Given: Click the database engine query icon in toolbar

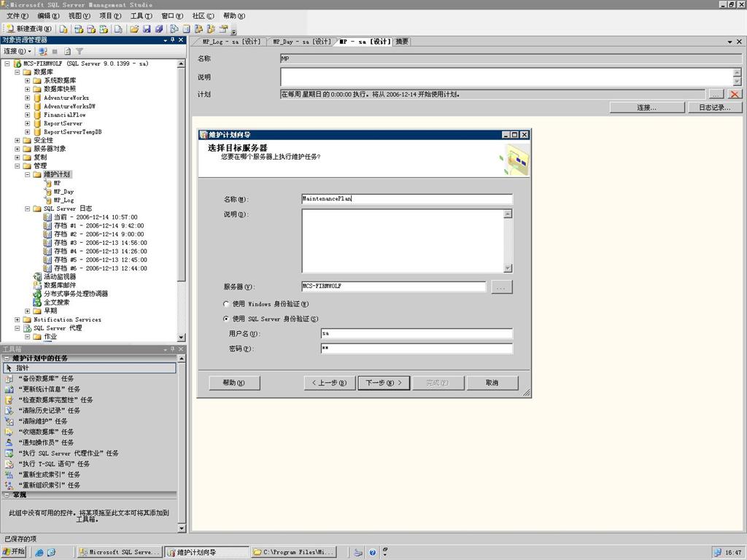Looking at the screenshot, I should click(63, 29).
